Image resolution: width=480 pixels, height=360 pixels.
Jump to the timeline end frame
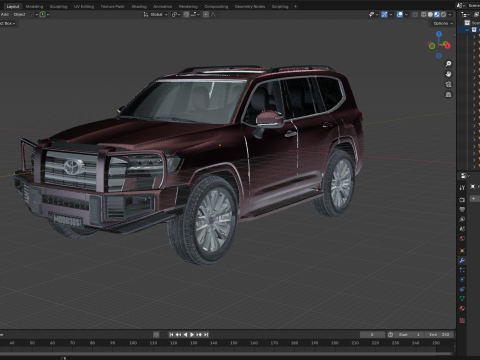(206, 334)
